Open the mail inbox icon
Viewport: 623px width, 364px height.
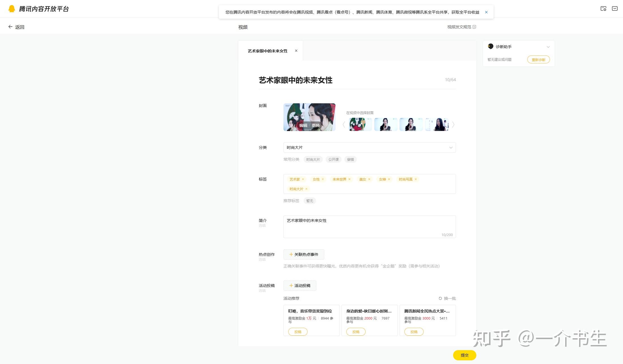[x=615, y=8]
